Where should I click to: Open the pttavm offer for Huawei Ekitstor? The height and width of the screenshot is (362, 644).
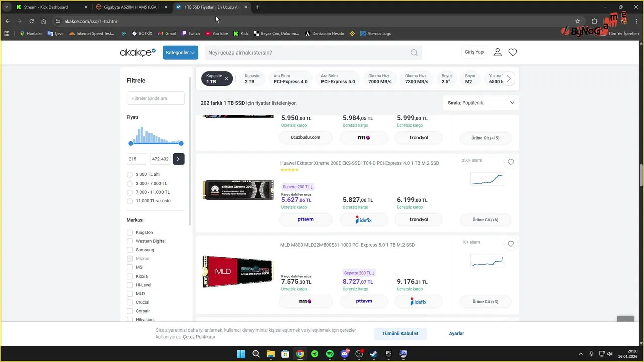tap(306, 220)
